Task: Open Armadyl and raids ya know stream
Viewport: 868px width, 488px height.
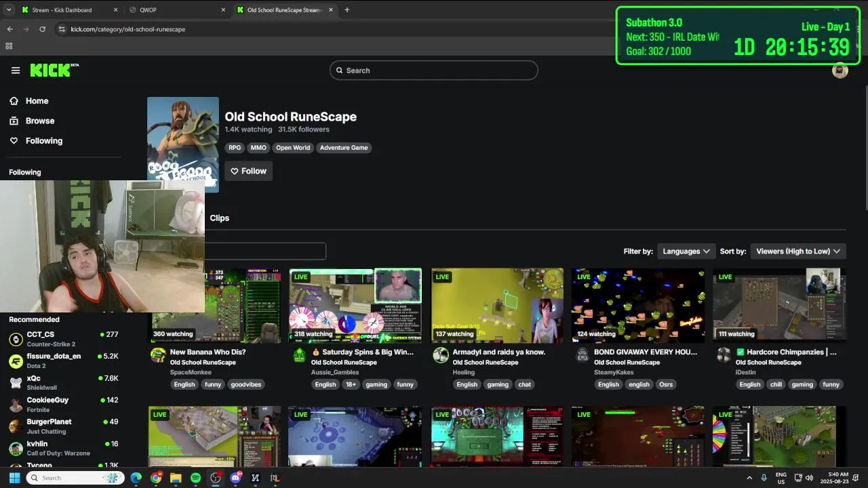Action: [498, 352]
